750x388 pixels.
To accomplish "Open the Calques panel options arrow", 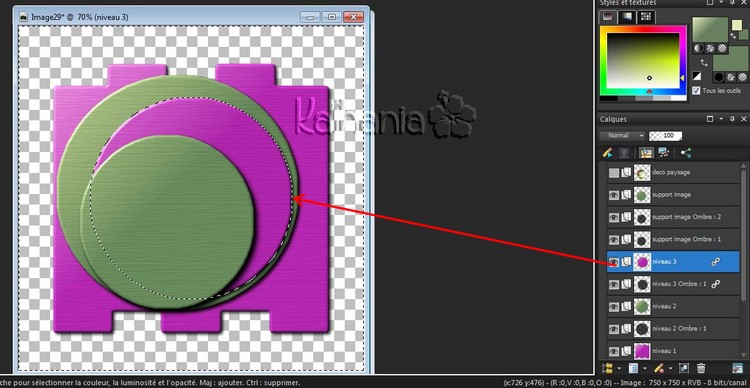I will click(721, 119).
